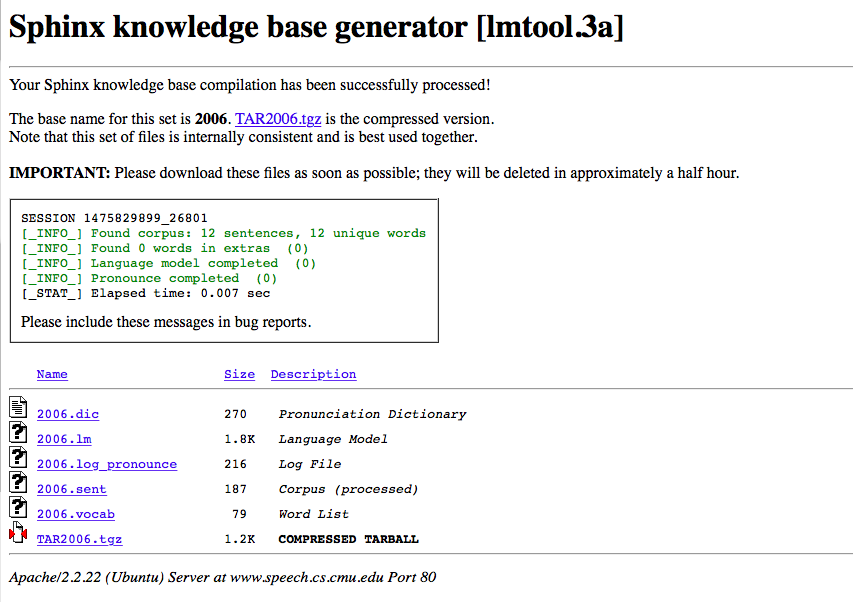Click the 'Found corpus: 12 sentences' message
Viewport: 853px width, 602px height.
tap(224, 233)
